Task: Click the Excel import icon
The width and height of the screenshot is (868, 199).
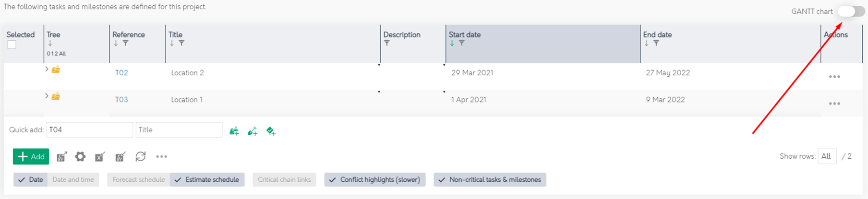Action: coord(100,157)
